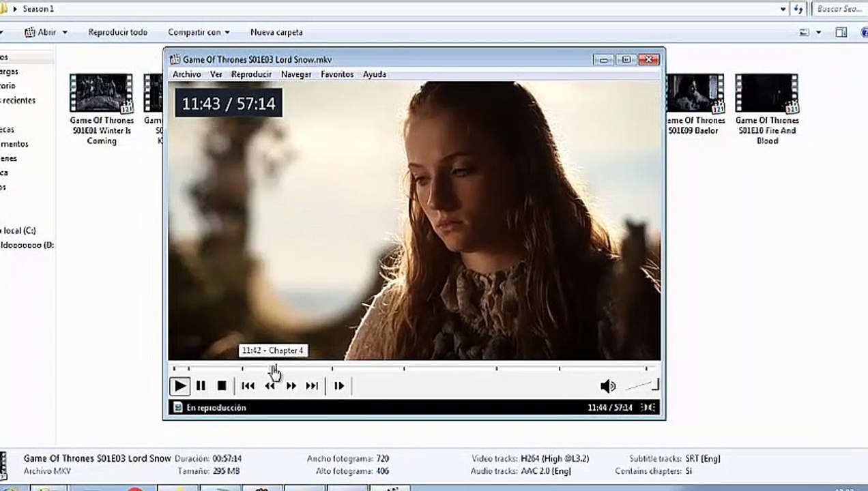Click the Archivo MKV file type label

tap(47, 471)
